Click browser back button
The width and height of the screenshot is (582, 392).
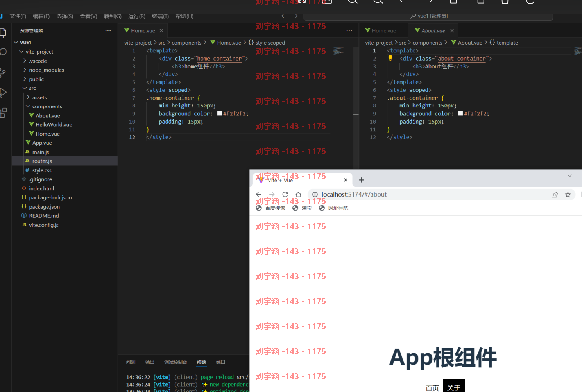pos(258,195)
